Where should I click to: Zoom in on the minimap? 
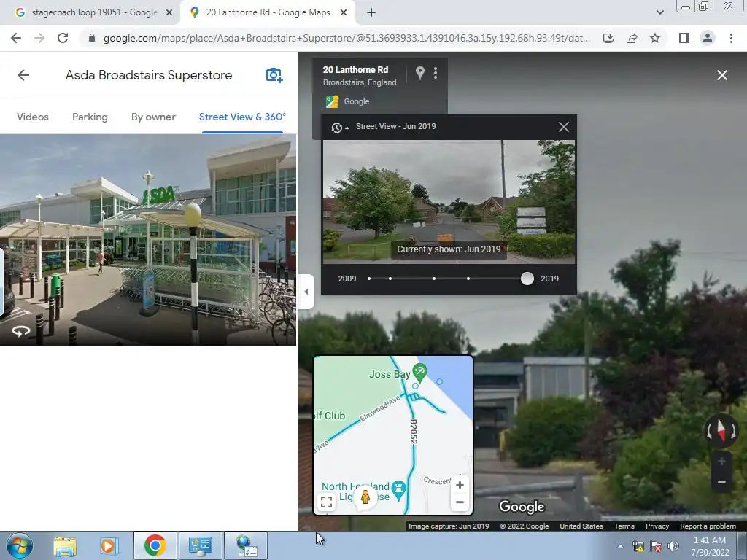click(460, 485)
